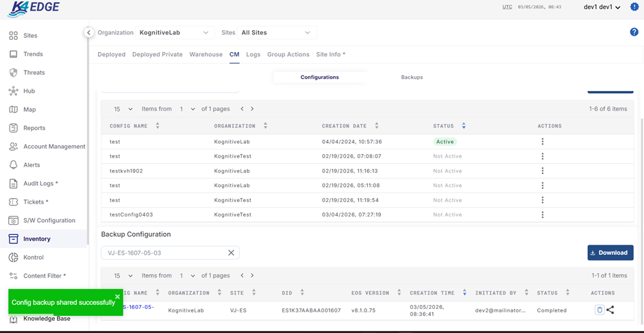The image size is (644, 333).
Task: Click the delete trash icon for backup
Action: click(599, 310)
